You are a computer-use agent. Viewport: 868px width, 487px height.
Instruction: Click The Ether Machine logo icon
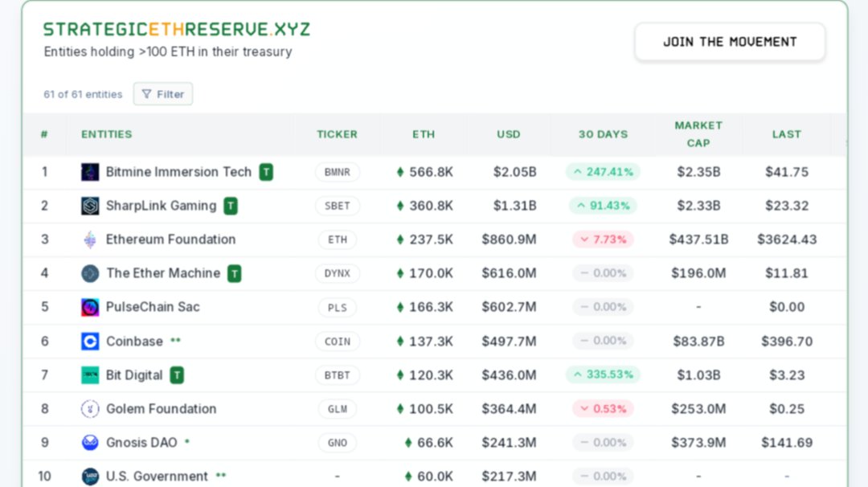click(90, 273)
